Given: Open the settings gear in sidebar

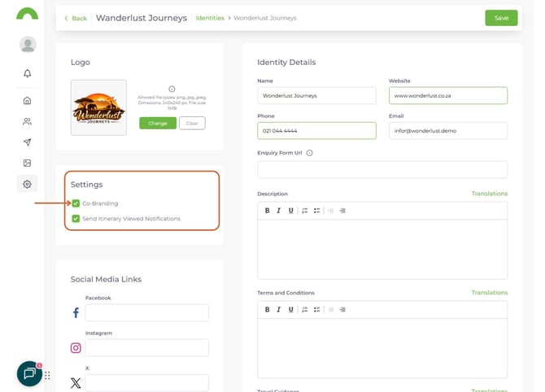Looking at the screenshot, I should point(27,184).
